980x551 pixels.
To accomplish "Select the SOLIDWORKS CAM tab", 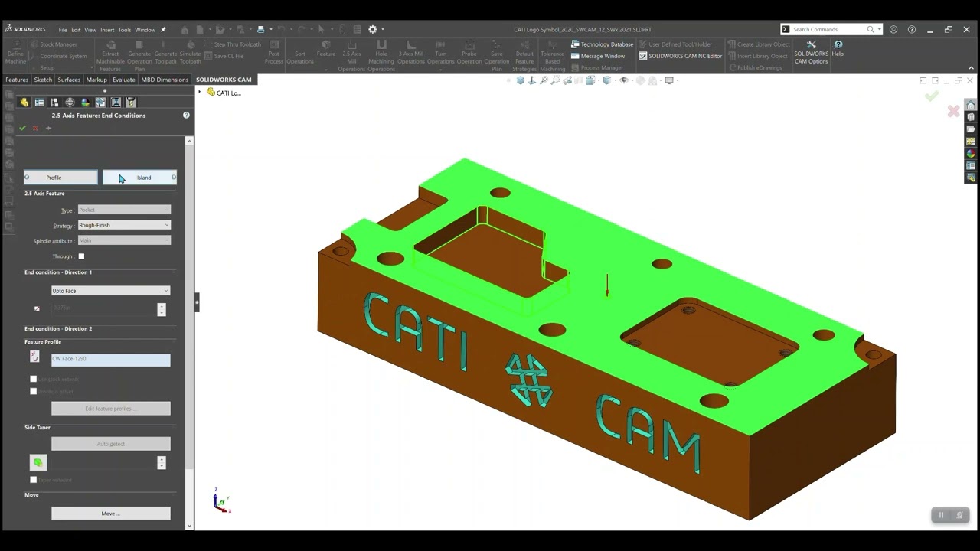I will pyautogui.click(x=224, y=80).
